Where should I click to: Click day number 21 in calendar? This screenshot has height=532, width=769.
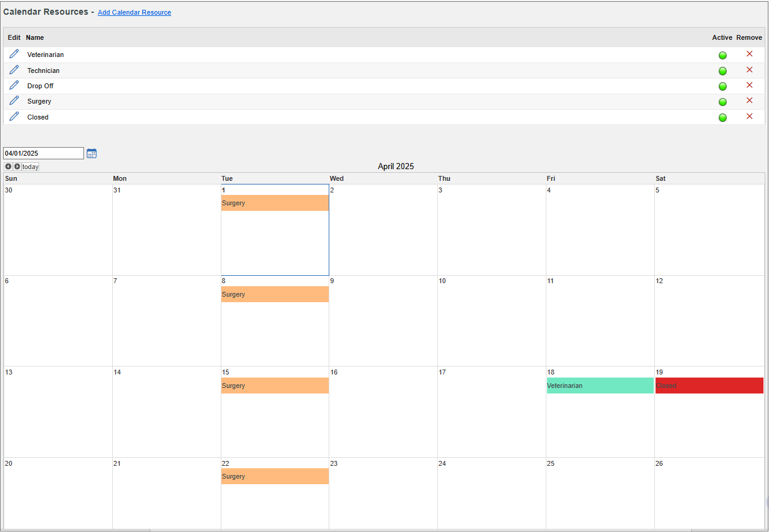[x=117, y=463]
